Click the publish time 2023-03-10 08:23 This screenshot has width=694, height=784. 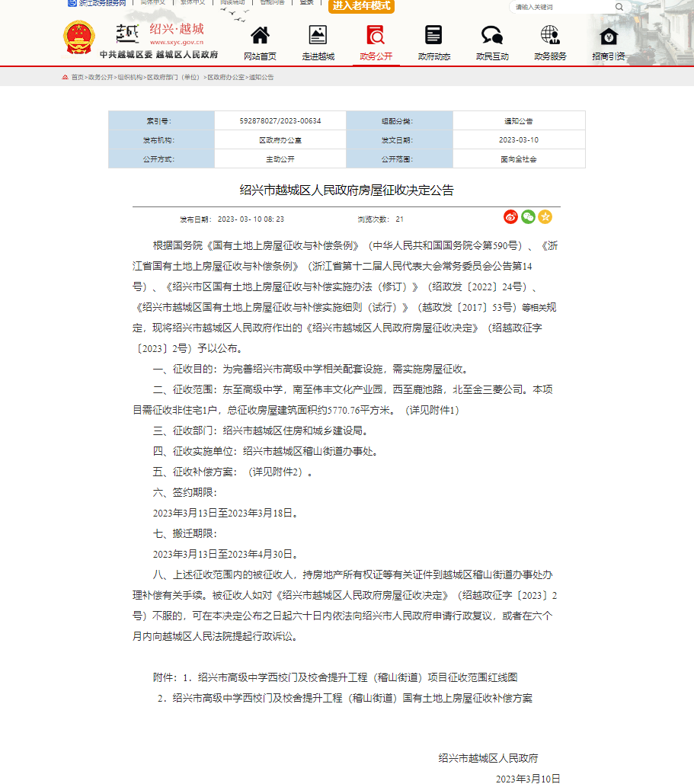coord(251,219)
